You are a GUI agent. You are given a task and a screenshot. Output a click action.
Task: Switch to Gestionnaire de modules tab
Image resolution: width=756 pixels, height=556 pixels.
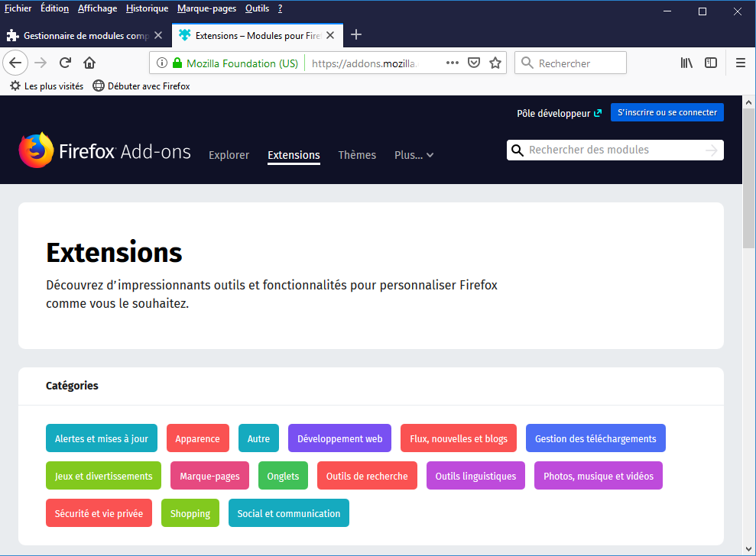[x=86, y=35]
